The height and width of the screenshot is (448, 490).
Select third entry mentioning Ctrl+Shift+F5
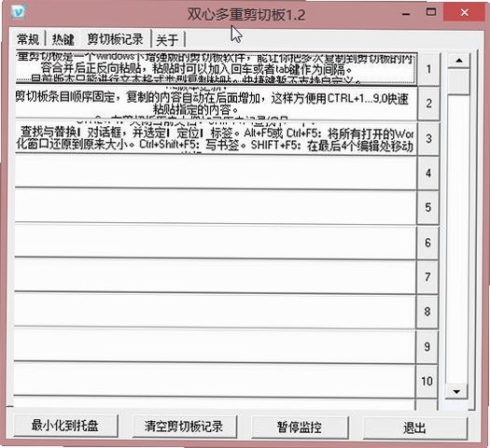click(x=217, y=138)
